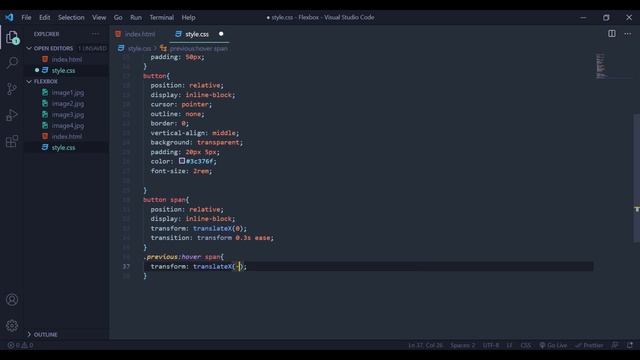Click the errors and warnings status indicator
The height and width of the screenshot is (360, 640).
tap(20, 345)
